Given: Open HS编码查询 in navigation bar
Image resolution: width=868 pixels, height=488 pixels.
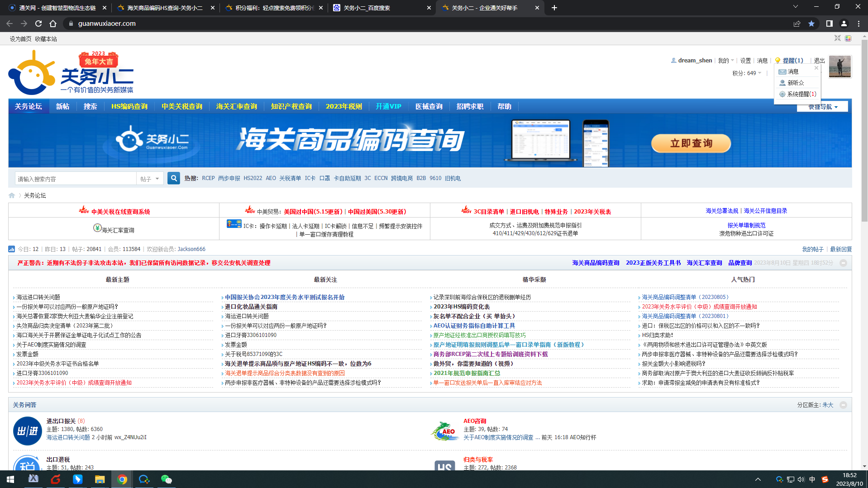Looking at the screenshot, I should pos(129,106).
